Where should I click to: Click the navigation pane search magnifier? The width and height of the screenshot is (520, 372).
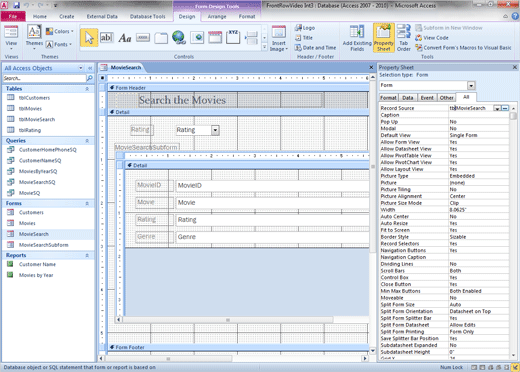pos(89,78)
